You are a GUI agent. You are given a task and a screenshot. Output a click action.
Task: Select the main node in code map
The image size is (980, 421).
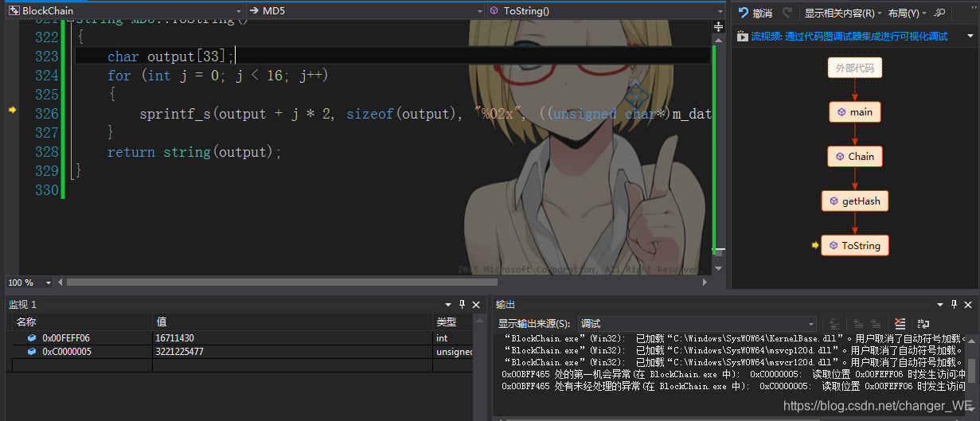pos(854,112)
